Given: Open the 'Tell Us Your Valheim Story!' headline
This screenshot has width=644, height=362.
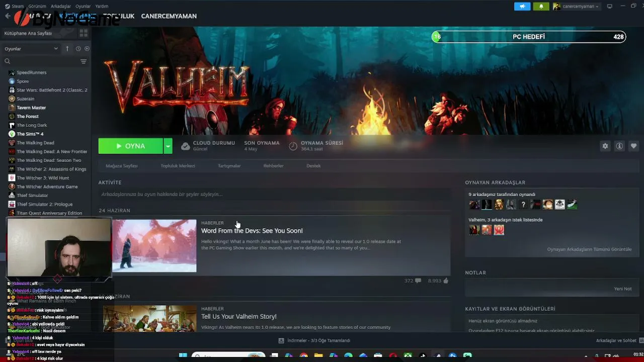Looking at the screenshot, I should 239,317.
